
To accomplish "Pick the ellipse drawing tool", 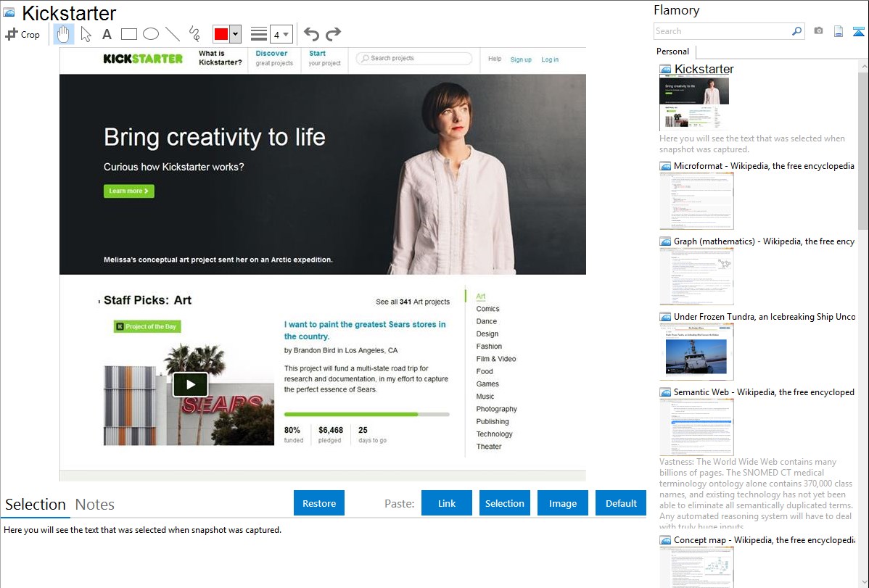I will pos(151,34).
